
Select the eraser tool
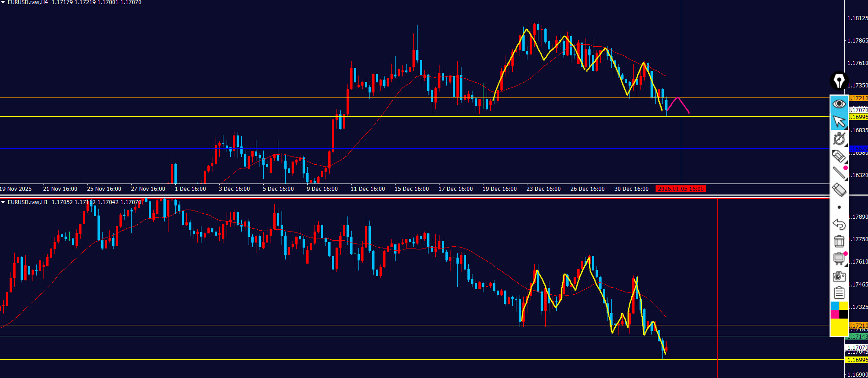point(839,189)
